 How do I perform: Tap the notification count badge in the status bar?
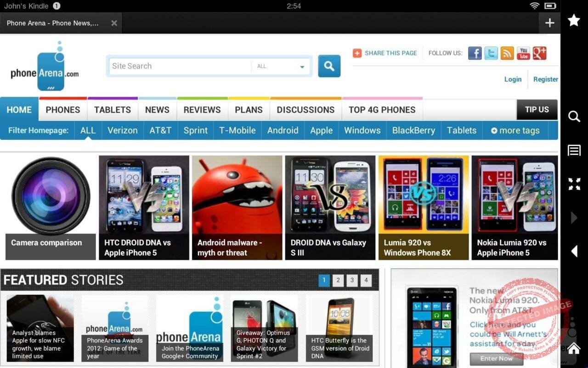pos(57,6)
